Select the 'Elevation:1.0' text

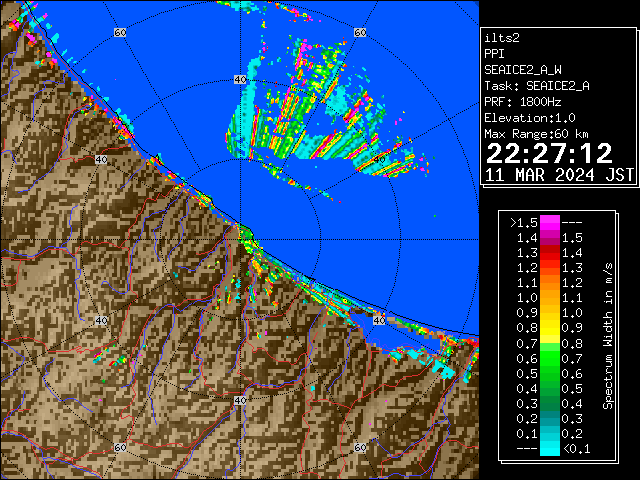(530, 118)
